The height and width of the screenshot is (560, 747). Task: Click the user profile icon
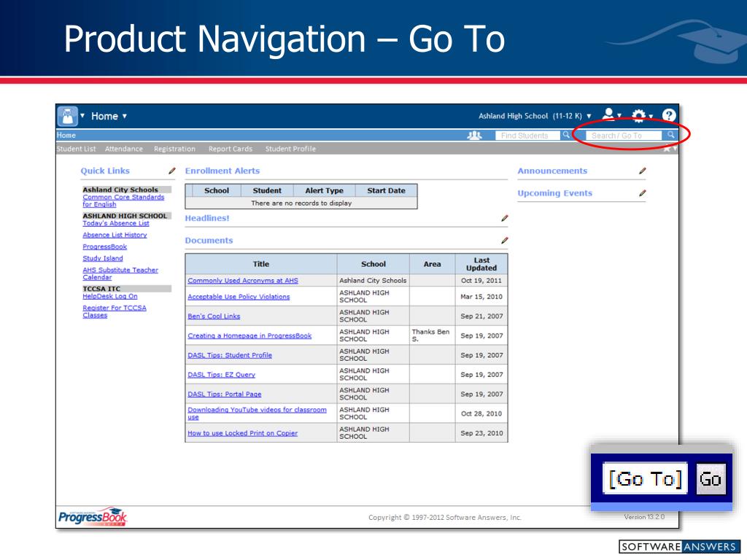click(x=608, y=114)
